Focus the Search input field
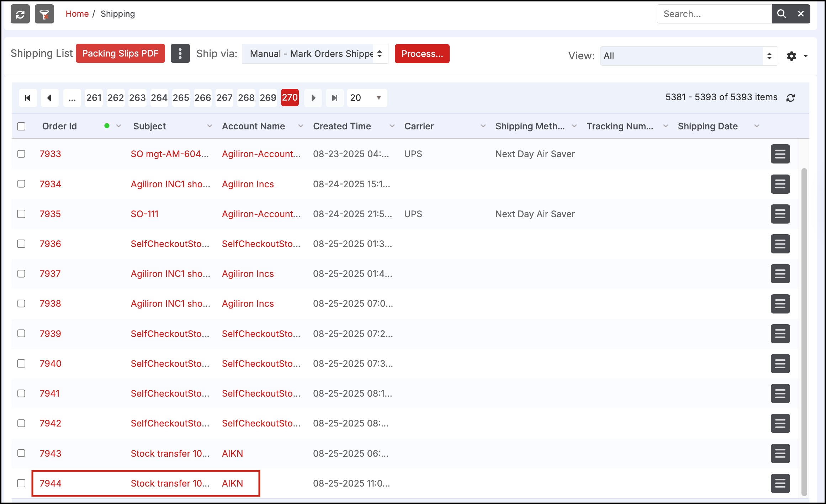 pos(714,14)
